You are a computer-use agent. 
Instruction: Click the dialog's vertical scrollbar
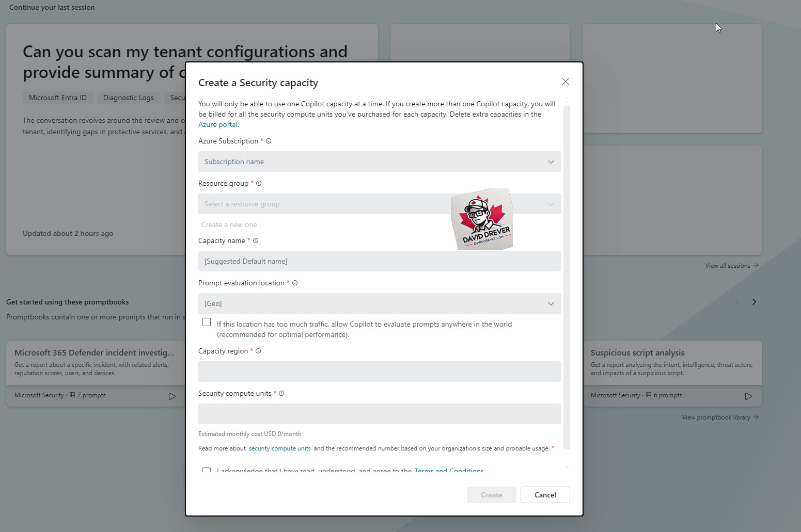tap(567, 278)
